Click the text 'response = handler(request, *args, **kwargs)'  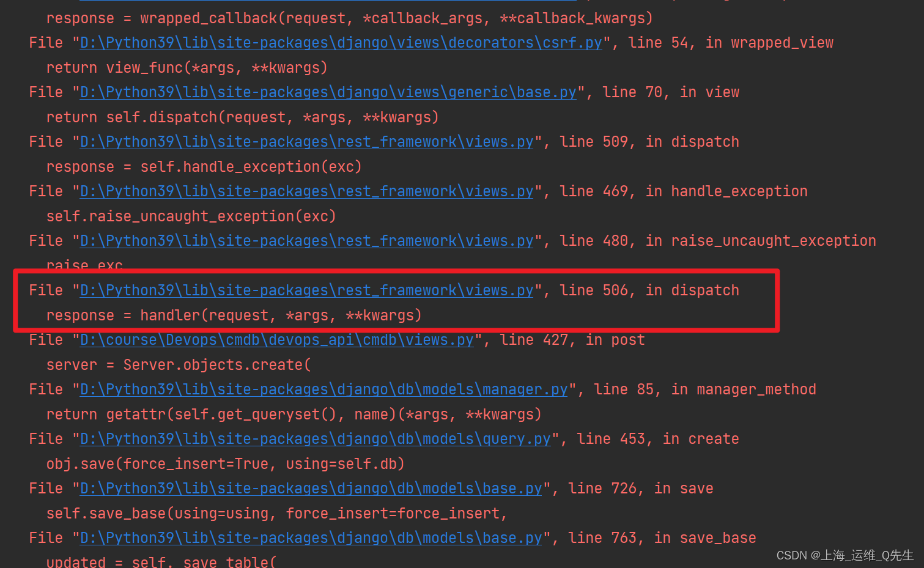(x=234, y=315)
